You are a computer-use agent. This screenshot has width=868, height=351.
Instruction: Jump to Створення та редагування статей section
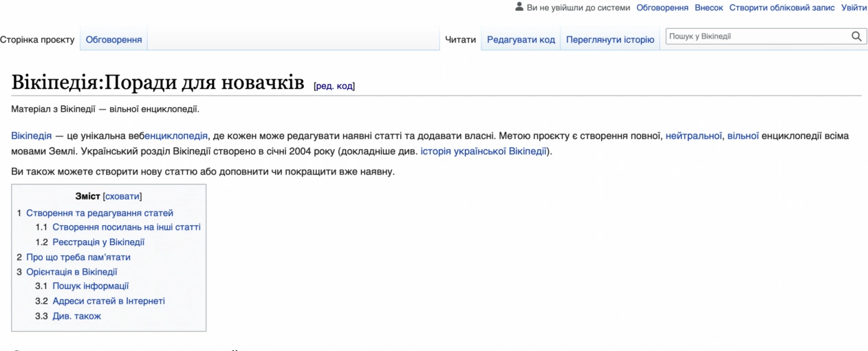pyautogui.click(x=100, y=213)
